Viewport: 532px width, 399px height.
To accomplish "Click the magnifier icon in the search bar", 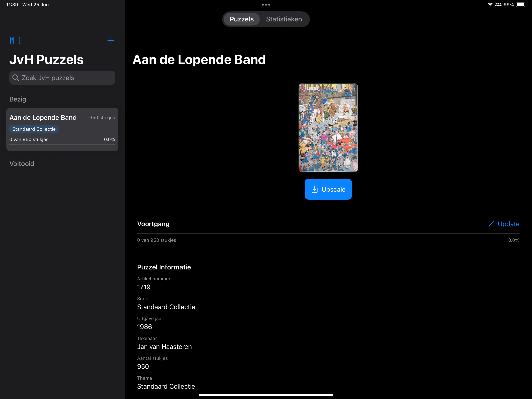I will (15, 78).
